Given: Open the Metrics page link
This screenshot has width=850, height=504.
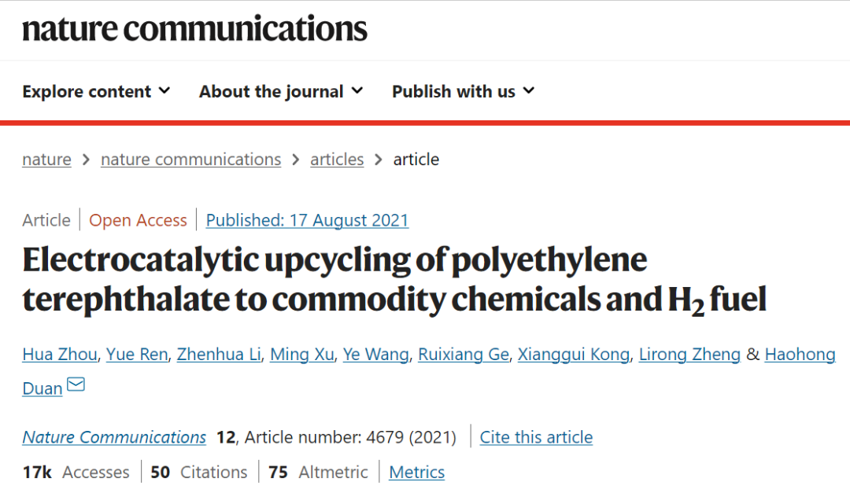Looking at the screenshot, I should (x=417, y=472).
